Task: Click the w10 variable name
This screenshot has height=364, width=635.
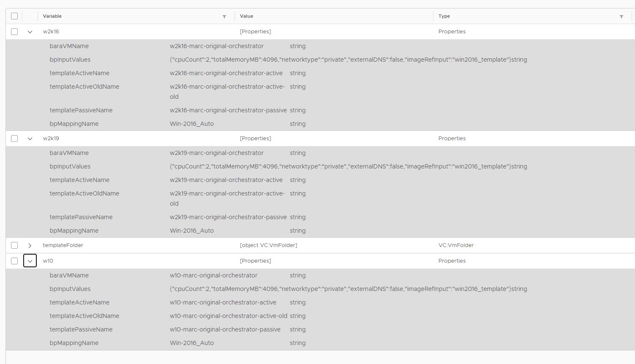Action: 48,261
